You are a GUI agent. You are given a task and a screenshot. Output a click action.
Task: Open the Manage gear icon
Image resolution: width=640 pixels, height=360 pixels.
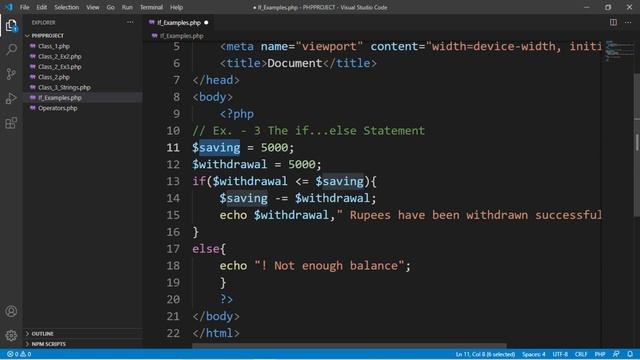11,336
